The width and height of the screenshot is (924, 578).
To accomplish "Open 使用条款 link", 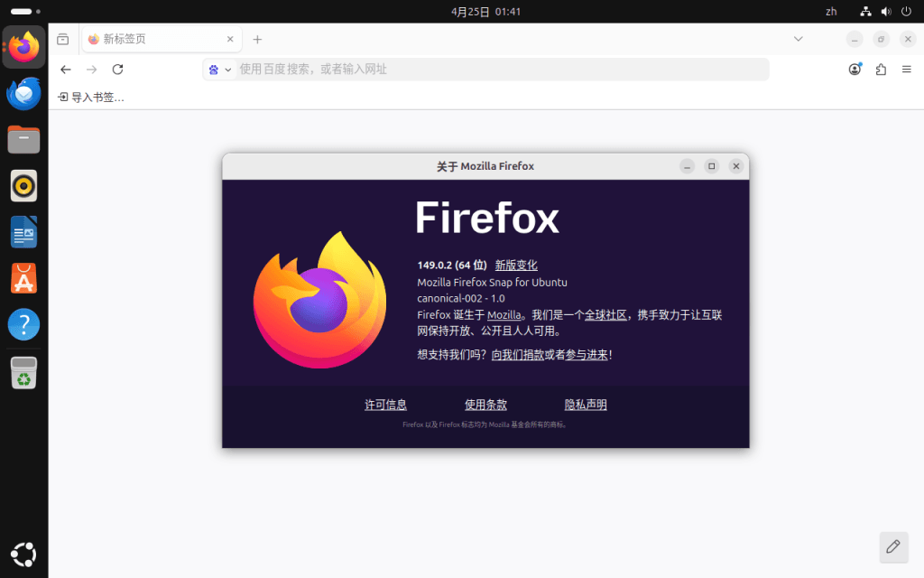I will point(485,405).
